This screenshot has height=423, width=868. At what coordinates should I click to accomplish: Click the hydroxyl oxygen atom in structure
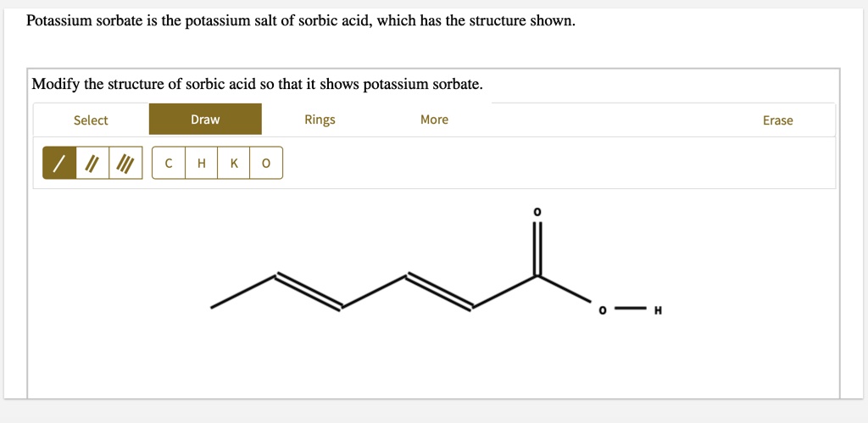(x=602, y=310)
